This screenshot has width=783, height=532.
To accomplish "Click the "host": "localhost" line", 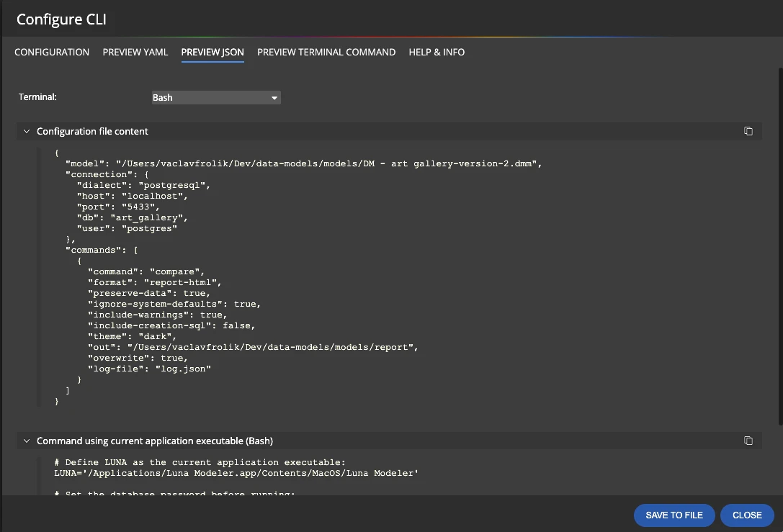I will [133, 196].
